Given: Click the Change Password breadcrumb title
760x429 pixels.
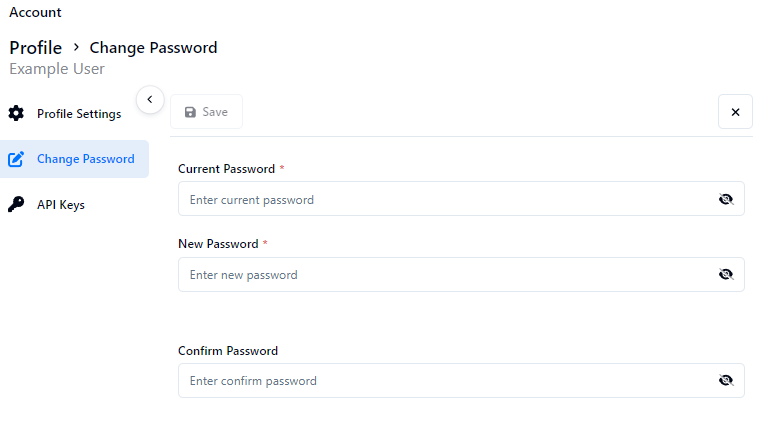Looking at the screenshot, I should click(x=153, y=47).
